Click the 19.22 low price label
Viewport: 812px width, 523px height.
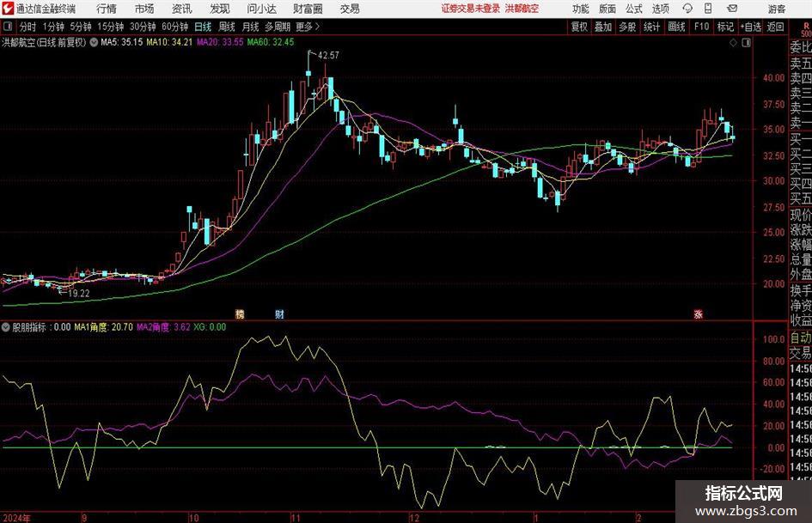click(79, 293)
